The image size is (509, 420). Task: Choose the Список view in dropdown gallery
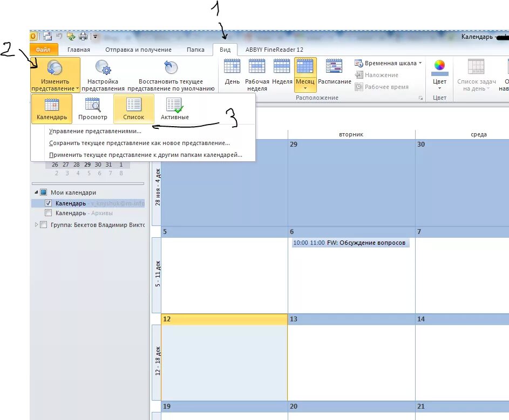pyautogui.click(x=134, y=109)
